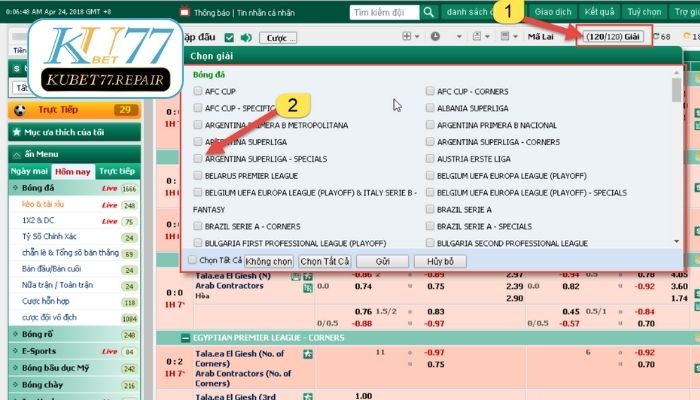Image resolution: width=700 pixels, height=400 pixels.
Task: Expand the E-Sports category
Action: tap(74, 351)
